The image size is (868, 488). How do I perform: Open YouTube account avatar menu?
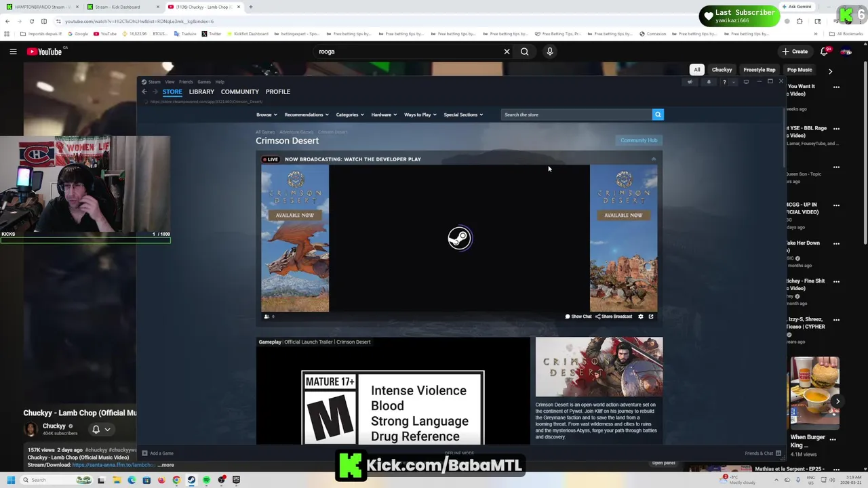coord(846,52)
